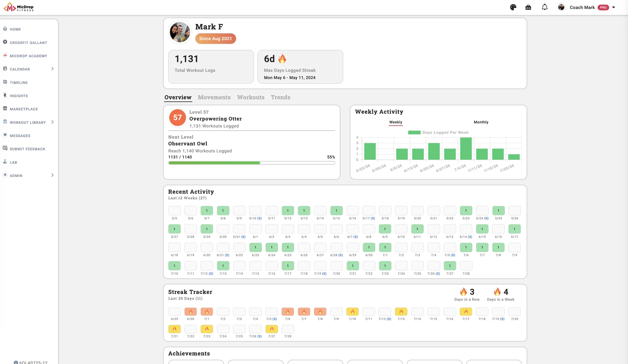Viewport: 628px width, 364px height.
Task: Click the 7/13 streak flame cell
Action: click(x=401, y=312)
